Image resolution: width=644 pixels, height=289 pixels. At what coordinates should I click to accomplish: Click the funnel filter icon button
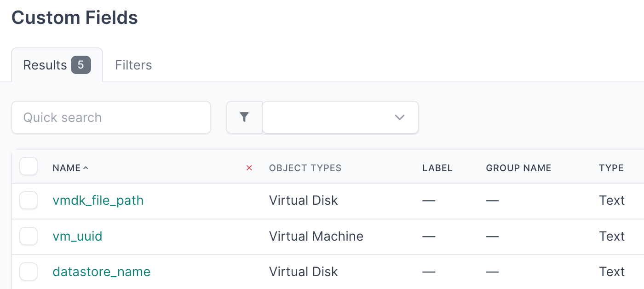coord(244,117)
